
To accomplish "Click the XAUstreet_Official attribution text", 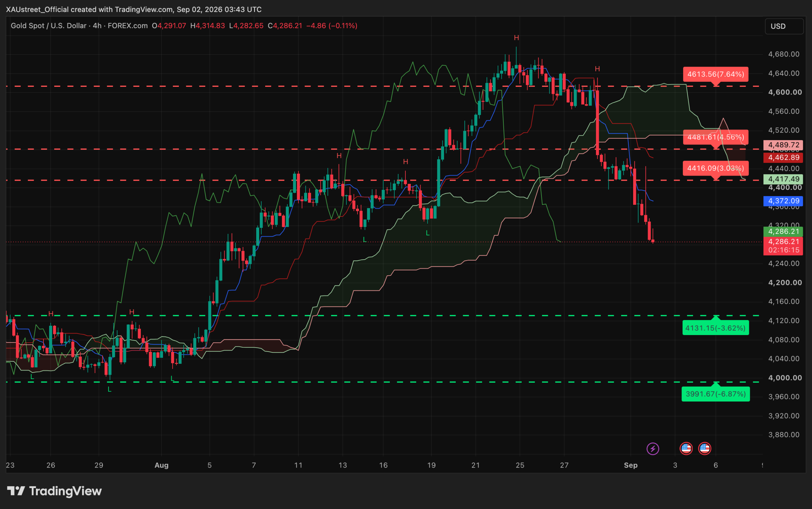I will (37, 10).
